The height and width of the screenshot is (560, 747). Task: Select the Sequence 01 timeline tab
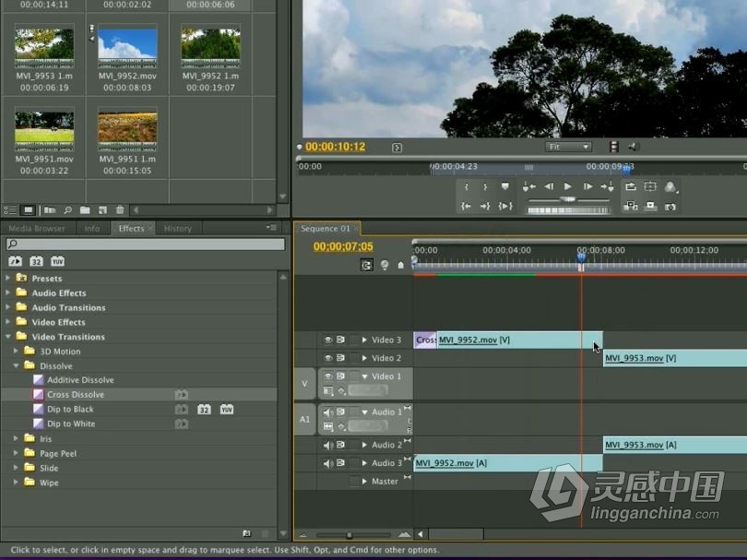tap(326, 229)
